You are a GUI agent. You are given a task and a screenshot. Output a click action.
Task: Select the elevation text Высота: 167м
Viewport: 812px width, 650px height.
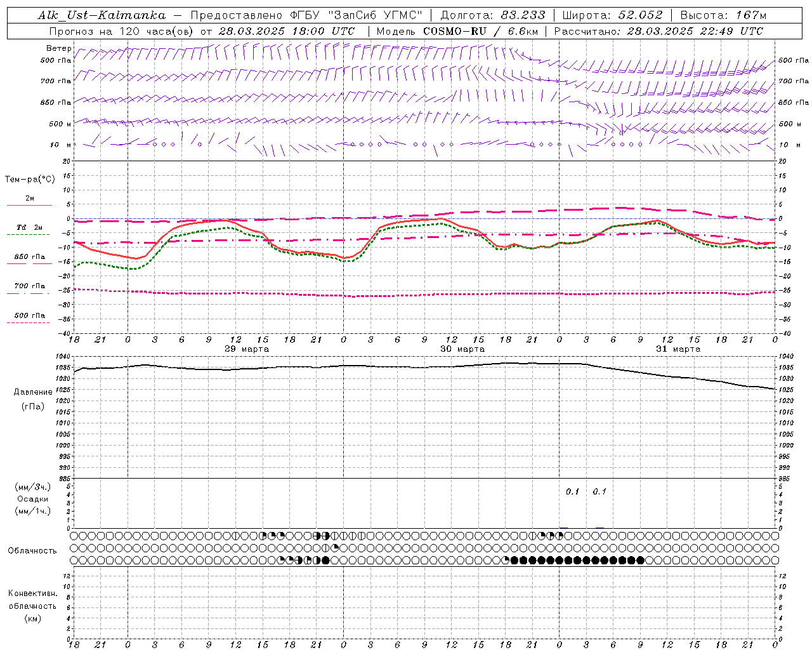point(723,15)
